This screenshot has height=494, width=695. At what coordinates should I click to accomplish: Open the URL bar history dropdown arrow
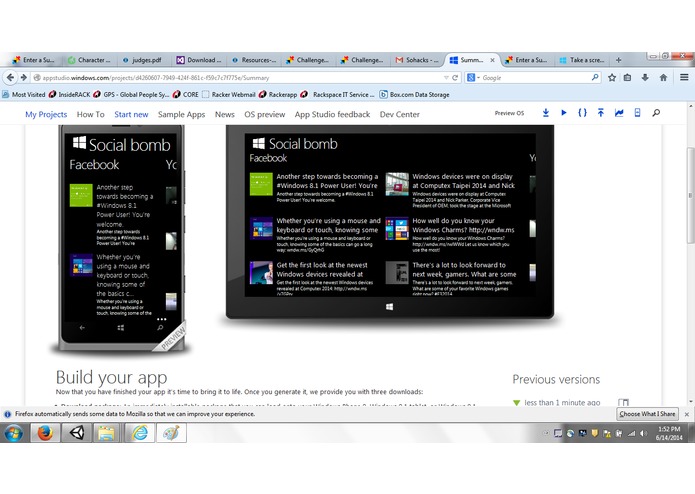[446, 78]
